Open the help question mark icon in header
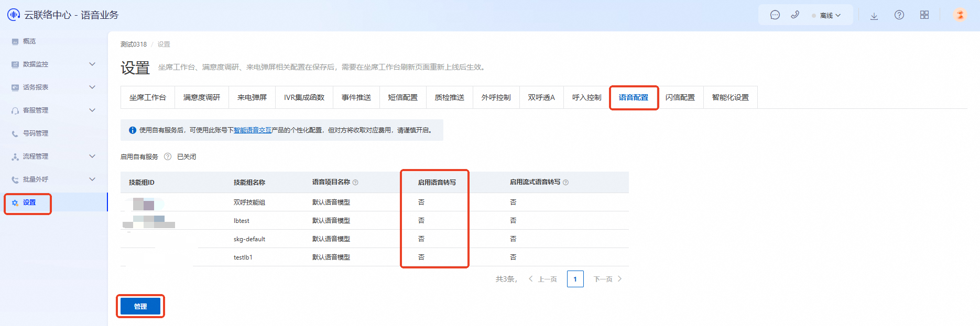Viewport: 980px width, 326px height. pyautogui.click(x=899, y=15)
